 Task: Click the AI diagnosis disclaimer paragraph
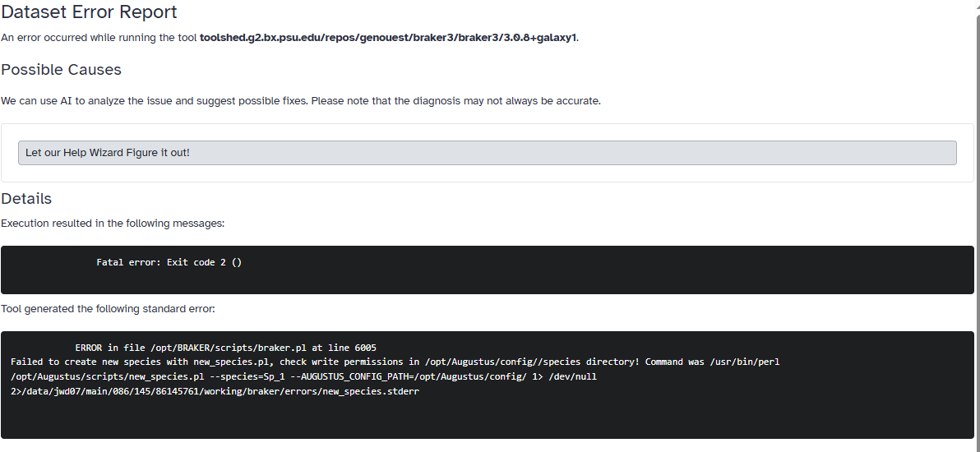[301, 100]
